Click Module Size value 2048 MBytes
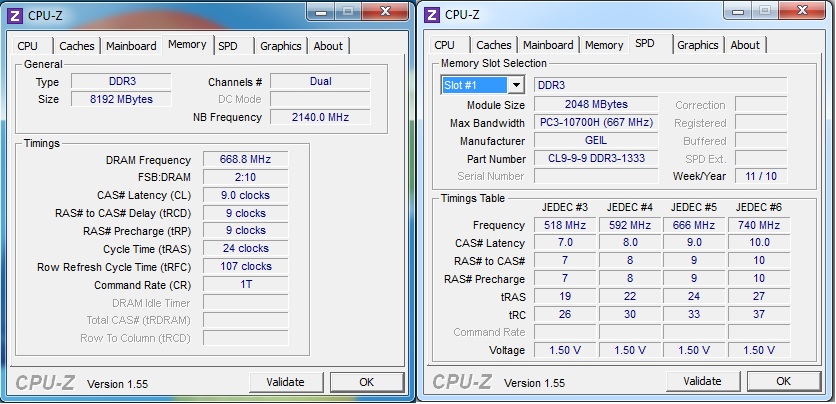 tap(596, 104)
